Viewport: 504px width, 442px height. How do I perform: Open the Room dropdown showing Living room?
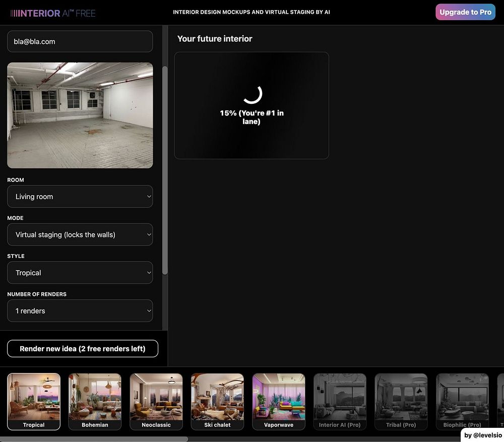pos(80,197)
